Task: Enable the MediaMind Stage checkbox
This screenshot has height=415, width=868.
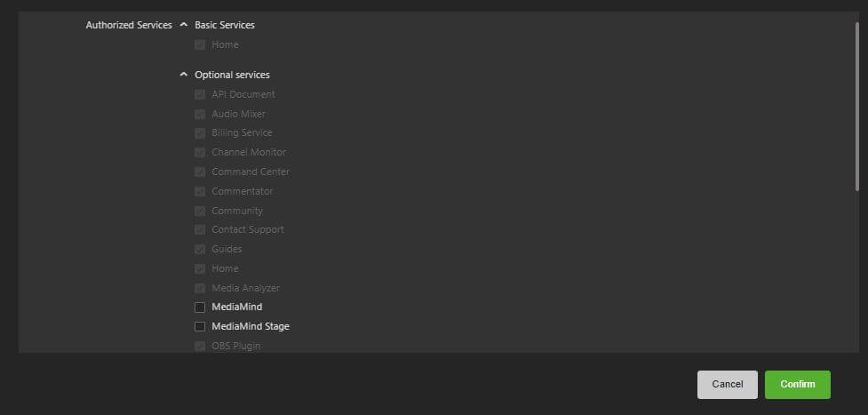Action: tap(200, 327)
